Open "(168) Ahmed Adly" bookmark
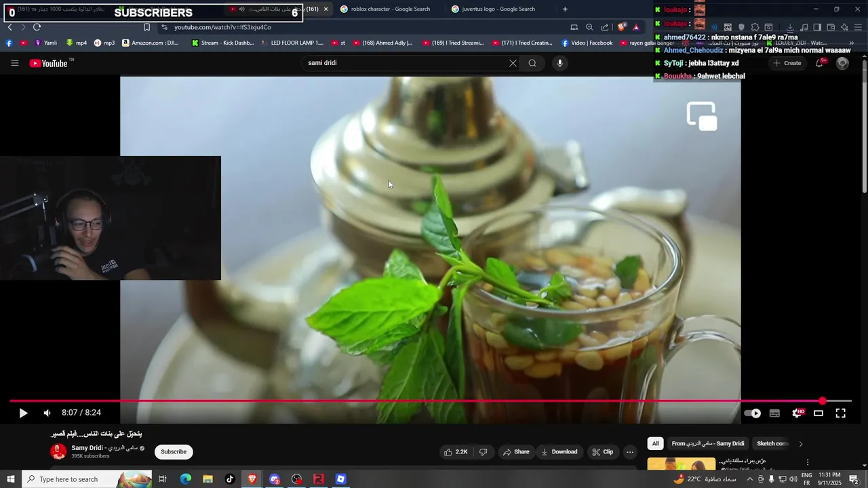 (382, 43)
